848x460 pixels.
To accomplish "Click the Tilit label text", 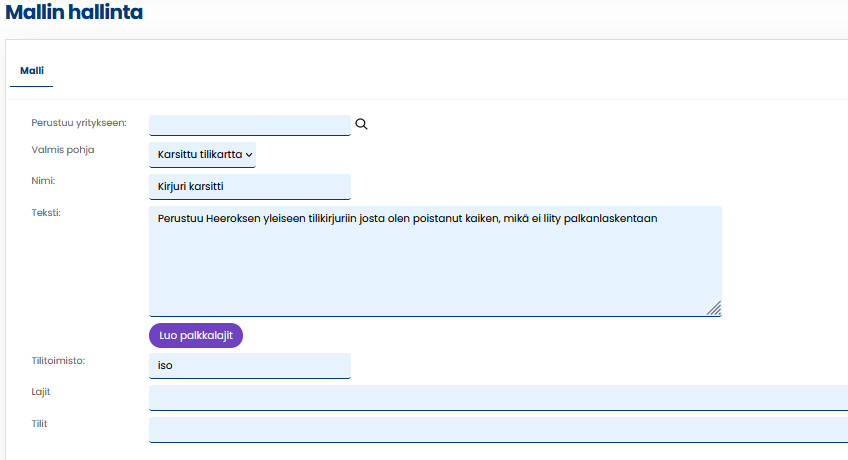I will pos(40,424).
